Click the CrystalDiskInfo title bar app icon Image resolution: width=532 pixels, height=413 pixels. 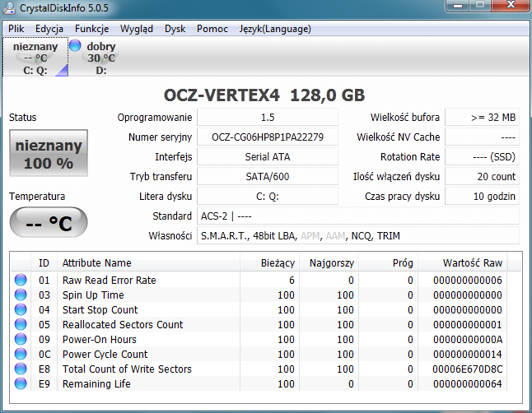pyautogui.click(x=9, y=7)
